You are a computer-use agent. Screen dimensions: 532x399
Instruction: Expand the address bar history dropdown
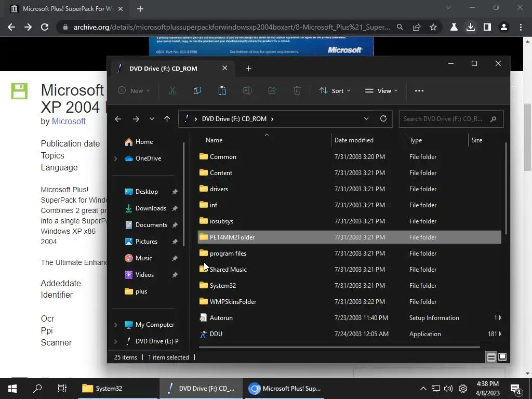(x=366, y=119)
